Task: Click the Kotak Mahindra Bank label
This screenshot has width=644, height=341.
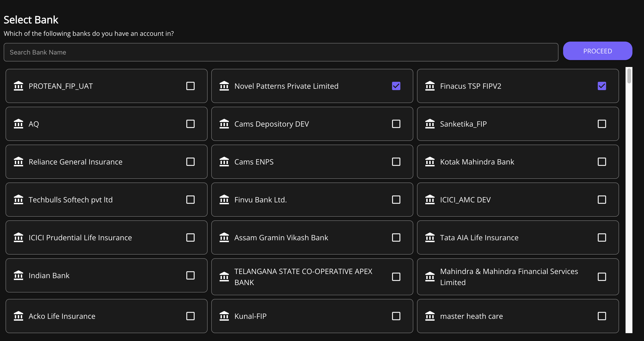Action: tap(477, 162)
